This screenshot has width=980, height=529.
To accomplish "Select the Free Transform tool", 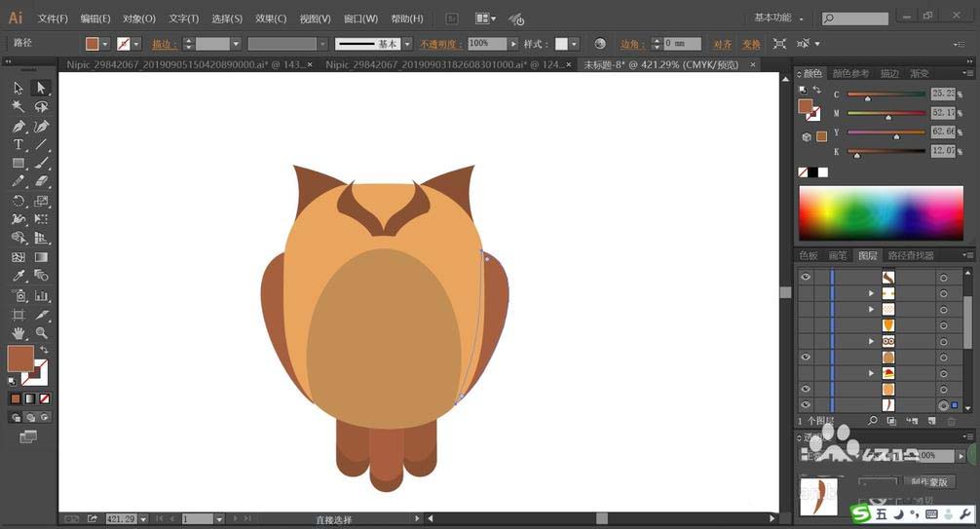I will [41, 219].
